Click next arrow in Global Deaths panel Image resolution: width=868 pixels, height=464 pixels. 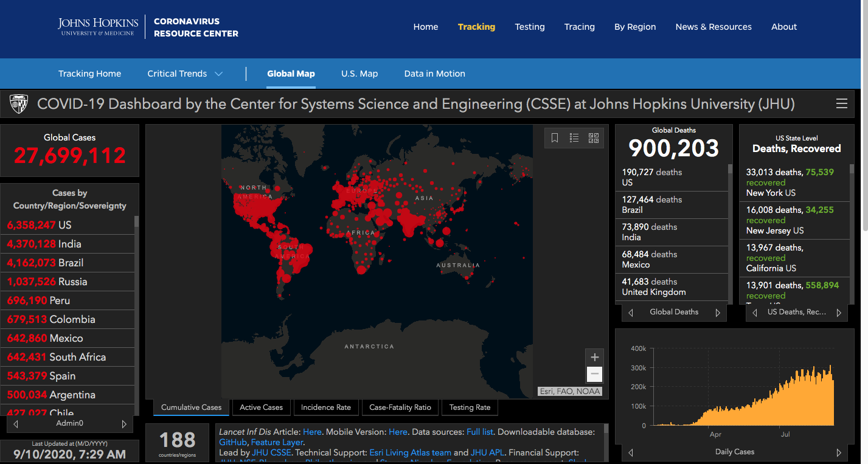pyautogui.click(x=718, y=313)
